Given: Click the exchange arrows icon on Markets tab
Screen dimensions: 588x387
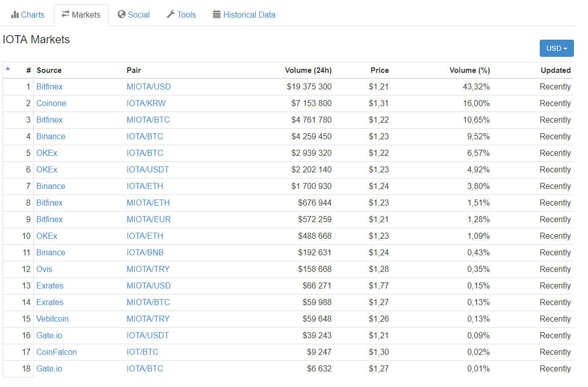Looking at the screenshot, I should (x=66, y=14).
